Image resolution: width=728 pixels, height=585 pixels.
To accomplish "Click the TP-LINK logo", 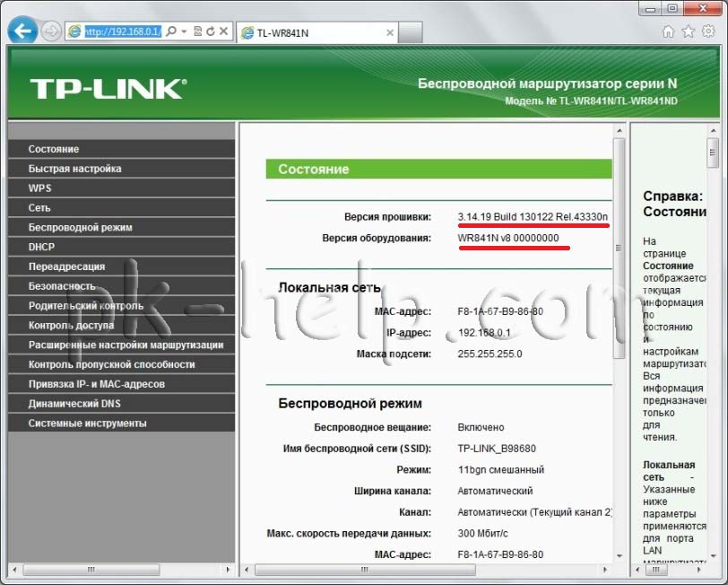I will point(108,88).
